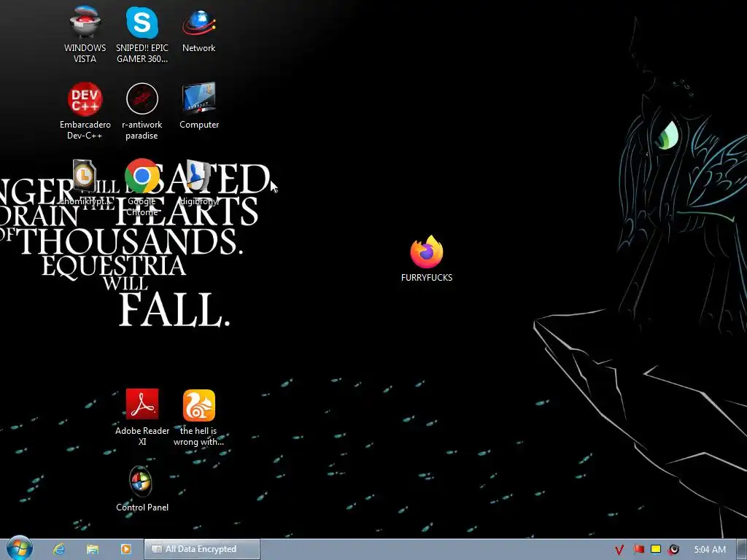Click the red V tray icon
747x560 pixels.
pyautogui.click(x=619, y=550)
